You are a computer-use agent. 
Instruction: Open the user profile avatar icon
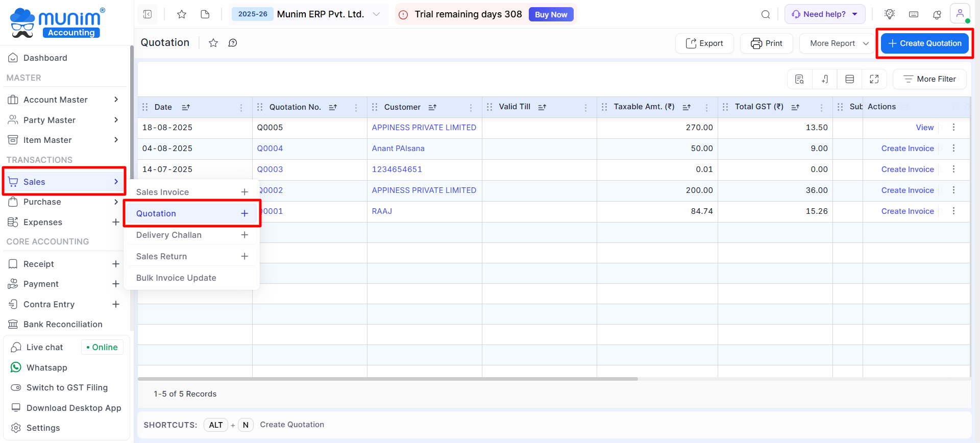coord(960,14)
